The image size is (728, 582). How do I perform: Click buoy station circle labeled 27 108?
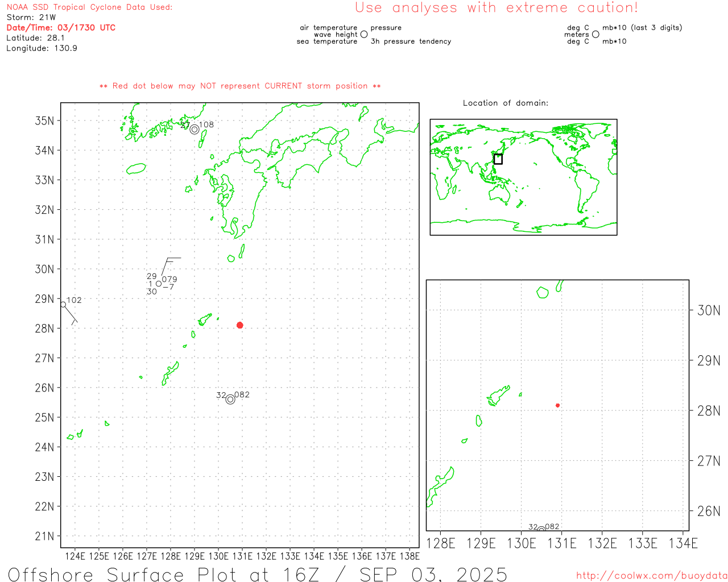click(195, 129)
